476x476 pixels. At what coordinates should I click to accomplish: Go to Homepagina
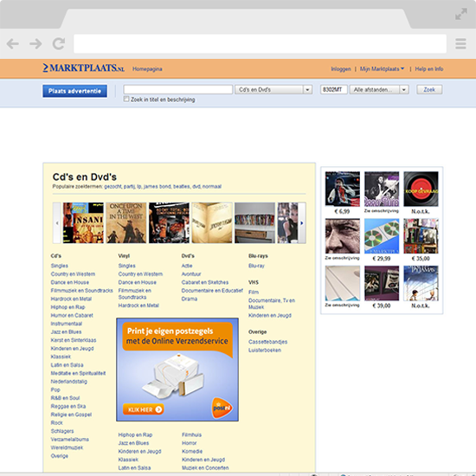pos(147,69)
